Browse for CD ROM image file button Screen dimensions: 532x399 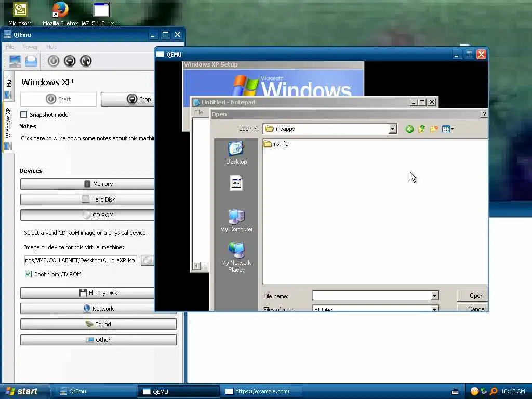click(147, 260)
